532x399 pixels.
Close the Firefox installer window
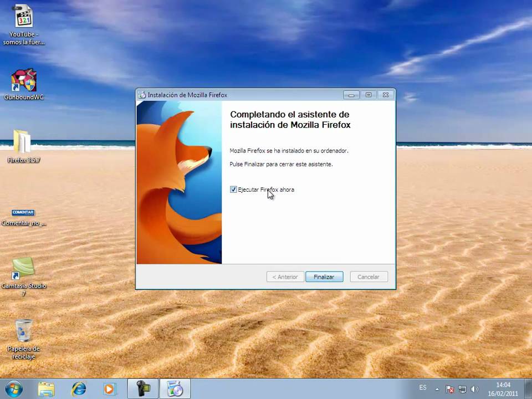point(386,95)
